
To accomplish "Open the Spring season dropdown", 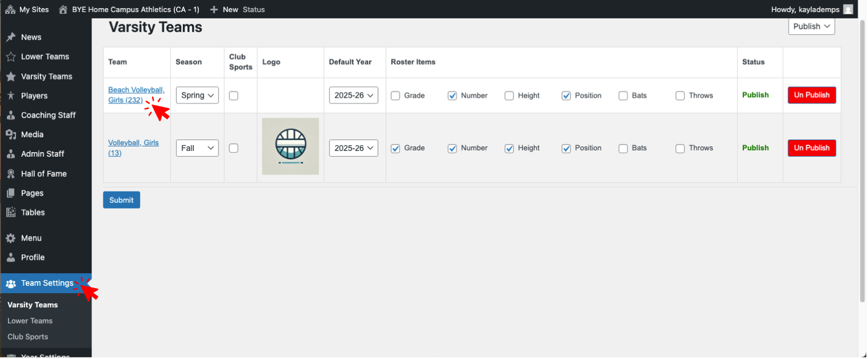I will 197,95.
